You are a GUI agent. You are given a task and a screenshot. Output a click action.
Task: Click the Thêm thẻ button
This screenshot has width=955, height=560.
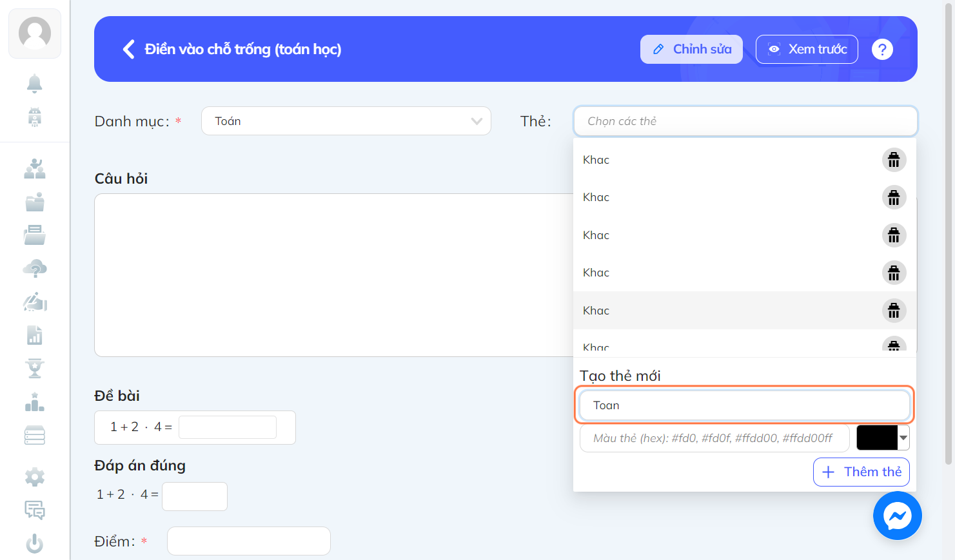click(x=861, y=472)
